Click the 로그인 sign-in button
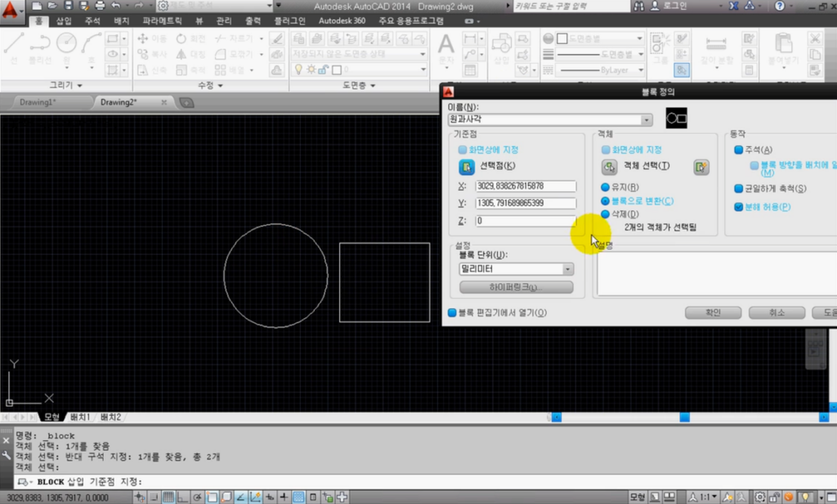 click(669, 6)
